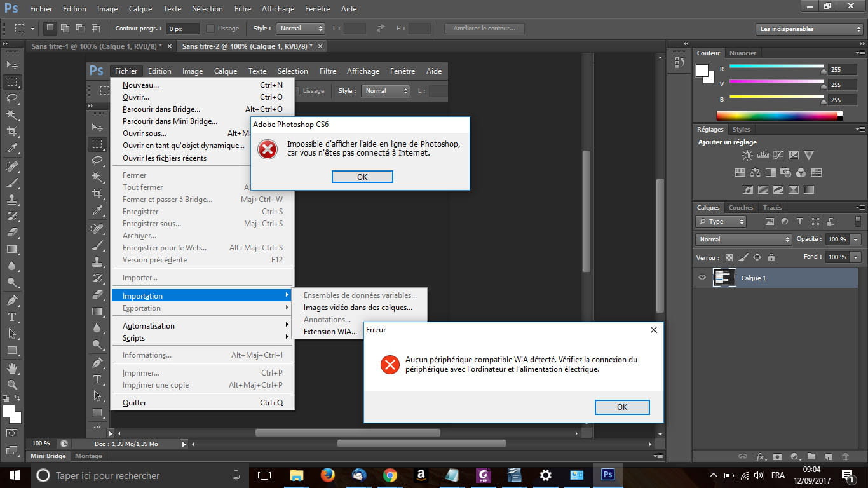Switch to the Couches tab
This screenshot has width=868, height=488.
pos(740,208)
